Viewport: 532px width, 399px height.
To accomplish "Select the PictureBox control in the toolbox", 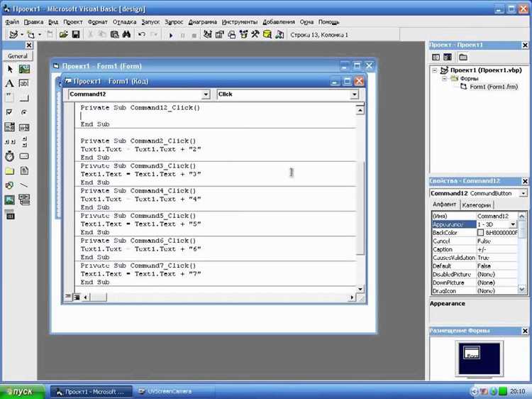I will coord(24,70).
